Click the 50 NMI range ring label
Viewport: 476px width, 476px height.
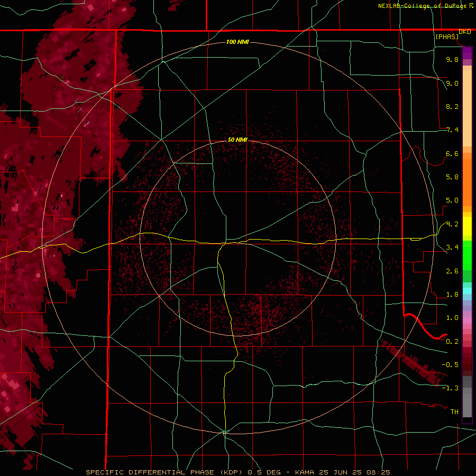pyautogui.click(x=237, y=140)
